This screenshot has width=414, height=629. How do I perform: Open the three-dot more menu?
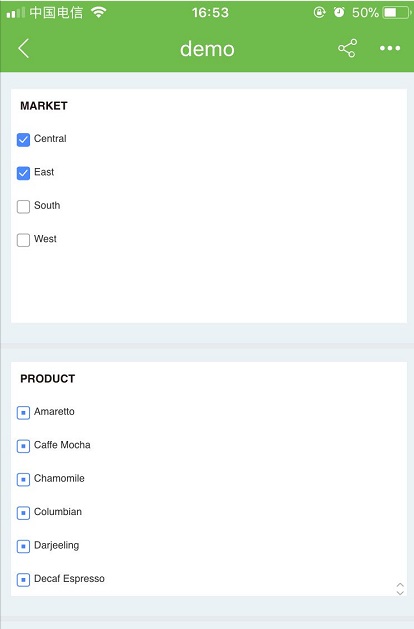(390, 48)
